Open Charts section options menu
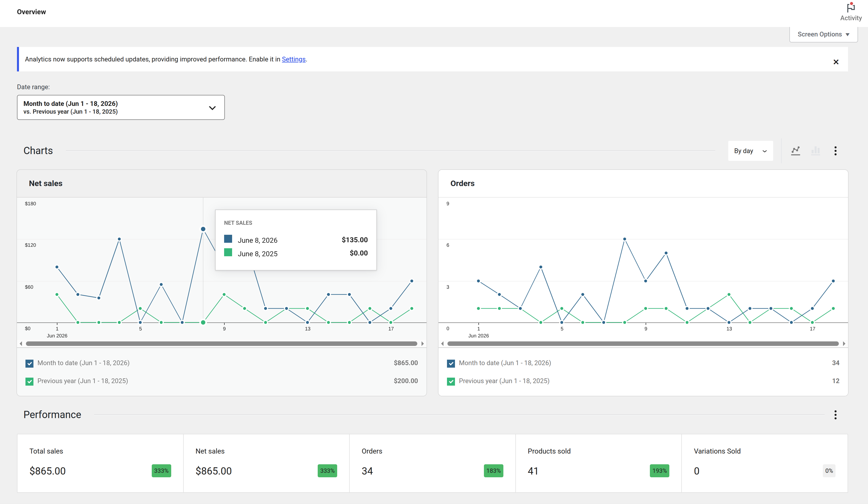This screenshot has height=504, width=868. tap(835, 151)
